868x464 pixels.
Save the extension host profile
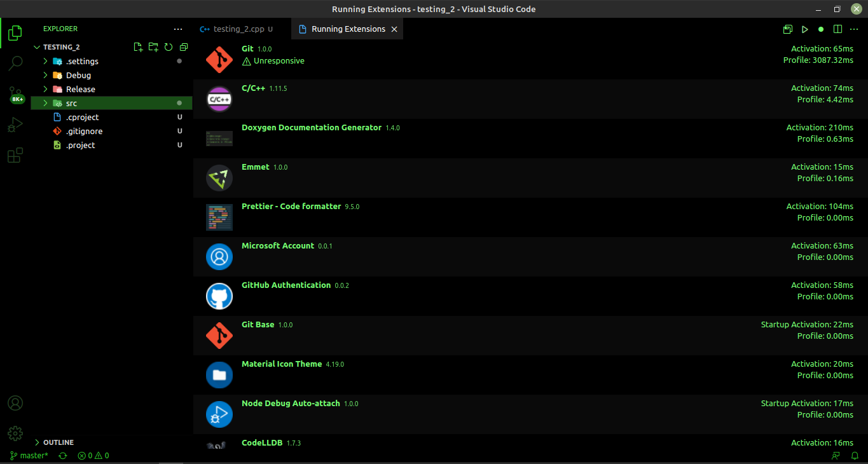tap(788, 29)
